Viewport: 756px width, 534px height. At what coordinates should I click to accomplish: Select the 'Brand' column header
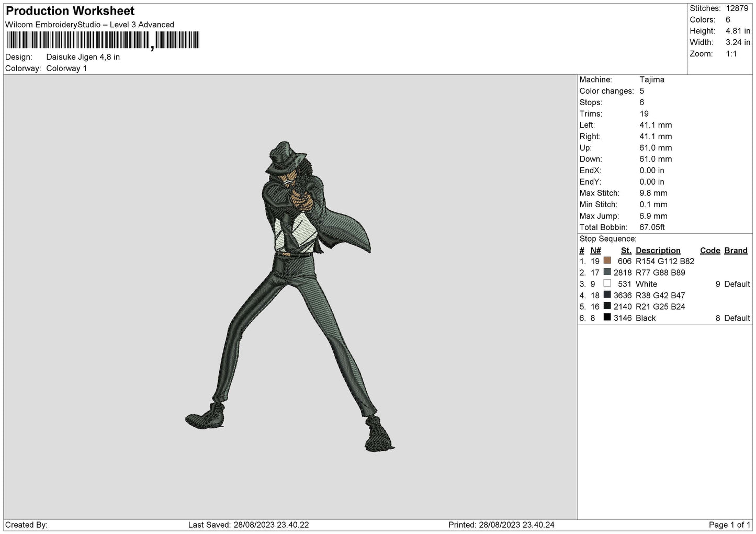coord(736,251)
